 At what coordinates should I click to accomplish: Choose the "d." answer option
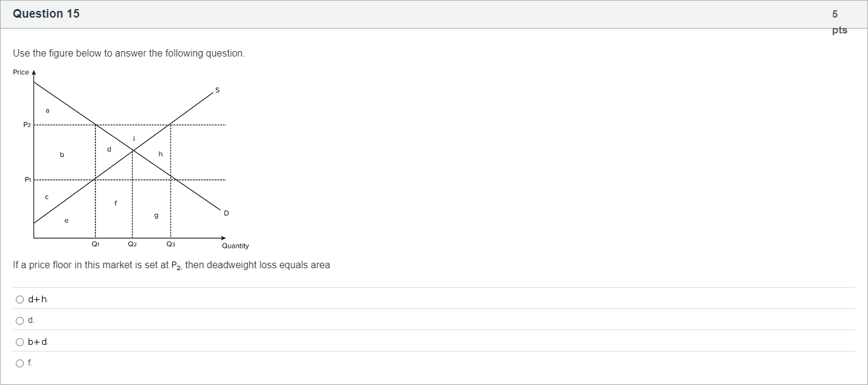click(x=20, y=320)
